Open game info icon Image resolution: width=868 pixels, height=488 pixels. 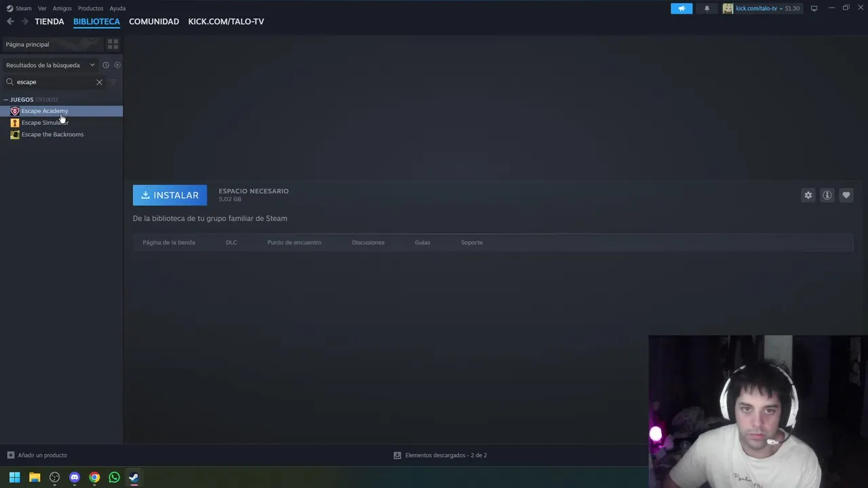point(827,195)
